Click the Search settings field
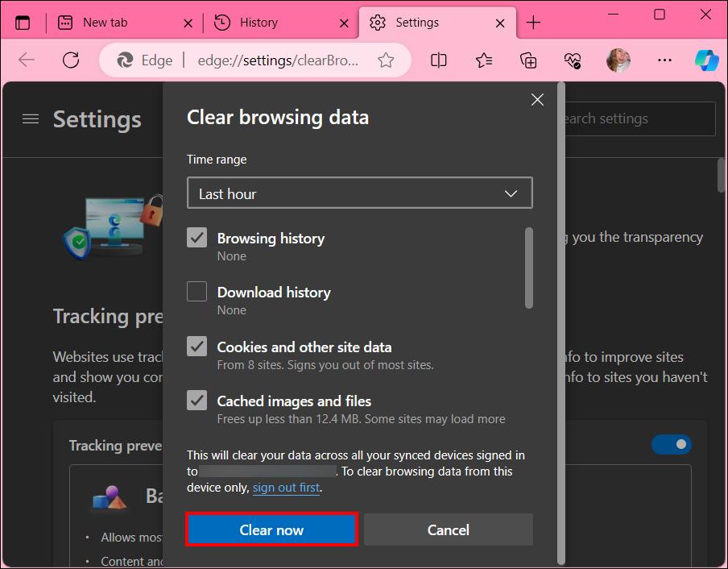Screen dimensions: 728x569 click(639, 119)
